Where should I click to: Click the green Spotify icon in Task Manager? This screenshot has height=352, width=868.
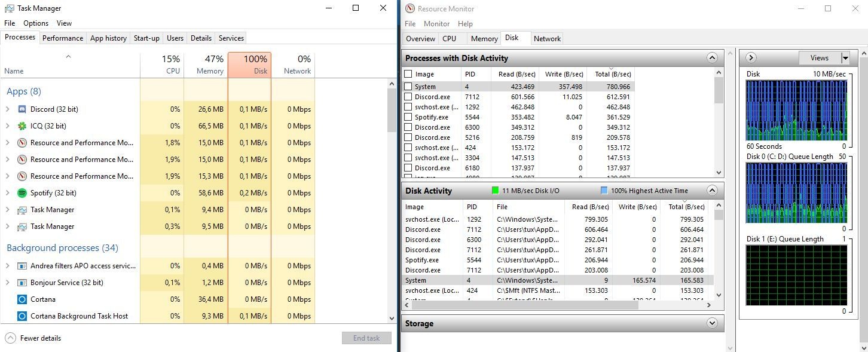pyautogui.click(x=22, y=193)
